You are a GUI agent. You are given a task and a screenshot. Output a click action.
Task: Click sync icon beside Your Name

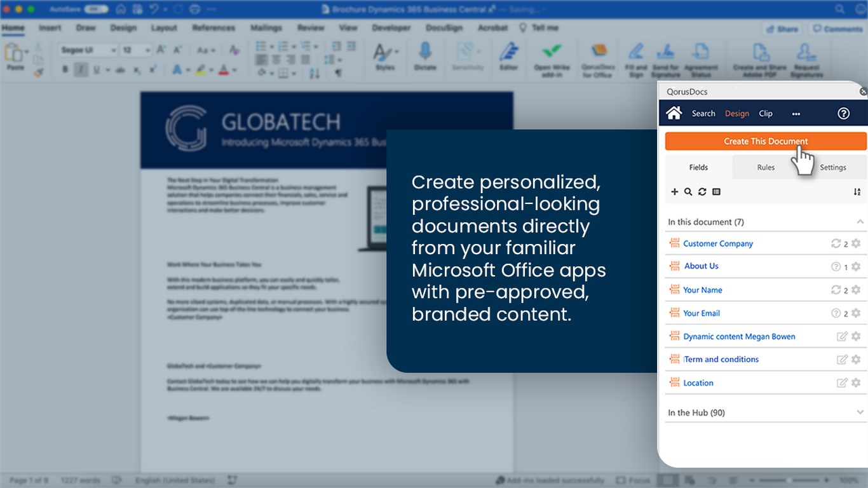tap(836, 290)
